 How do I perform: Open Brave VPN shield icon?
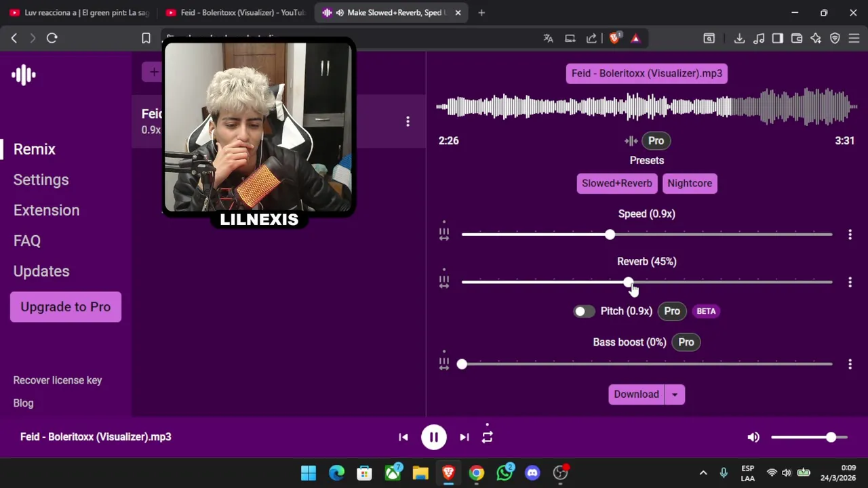[835, 39]
